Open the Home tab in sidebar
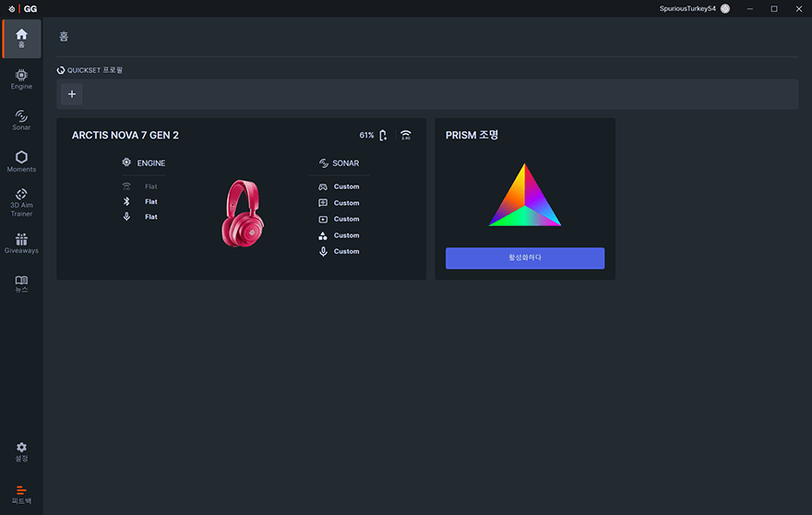This screenshot has height=515, width=812. tap(21, 39)
